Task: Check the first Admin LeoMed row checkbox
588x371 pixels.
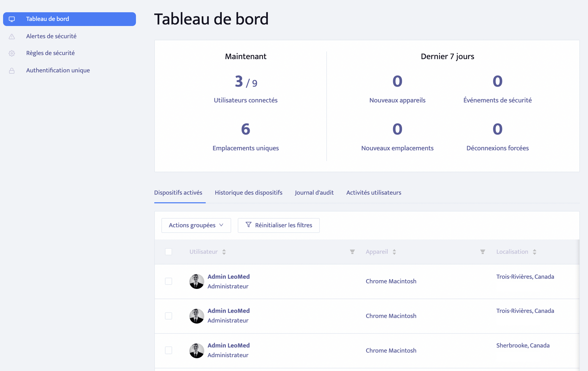Action: (168, 281)
